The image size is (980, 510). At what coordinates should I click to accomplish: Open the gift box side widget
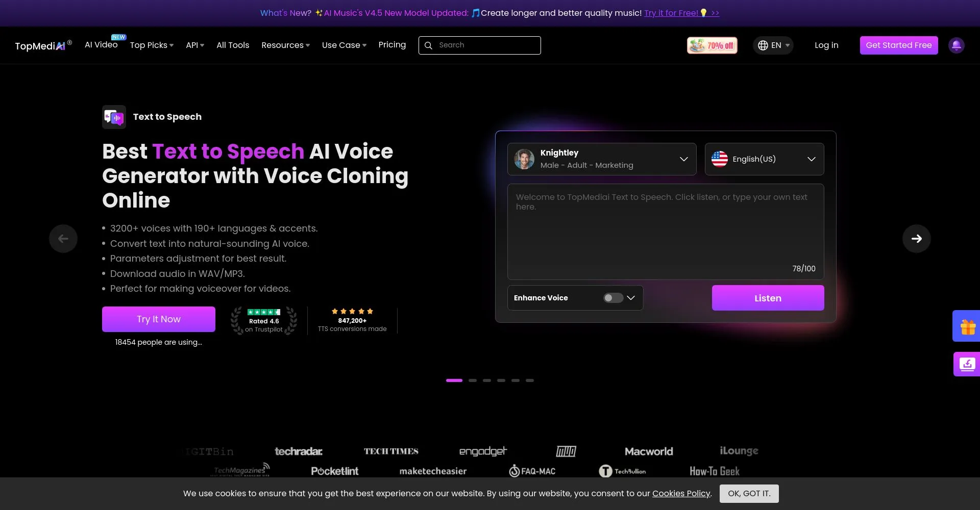[x=967, y=326]
